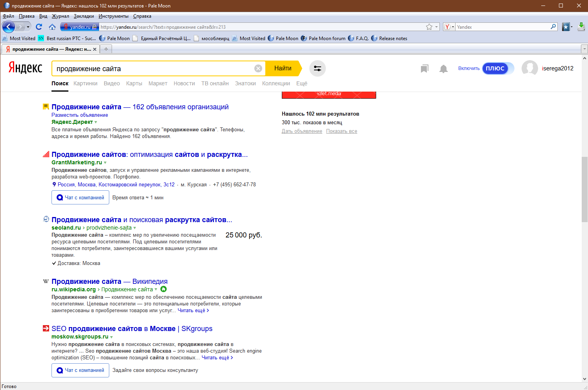Click the green turbo icon beside ru.wikipedia.org
Screen dimensions: 588x390
coord(164,289)
